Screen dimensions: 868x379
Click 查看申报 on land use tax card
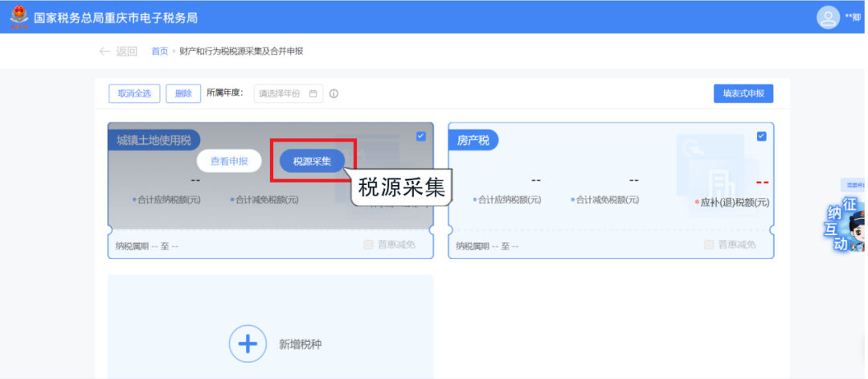point(228,161)
